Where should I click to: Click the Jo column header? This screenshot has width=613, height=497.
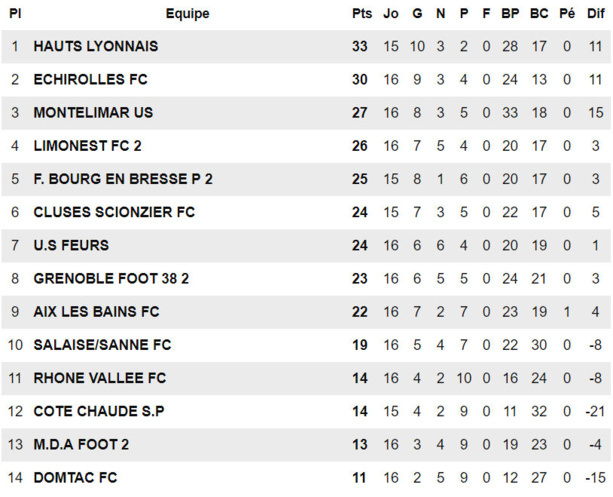coord(390,13)
